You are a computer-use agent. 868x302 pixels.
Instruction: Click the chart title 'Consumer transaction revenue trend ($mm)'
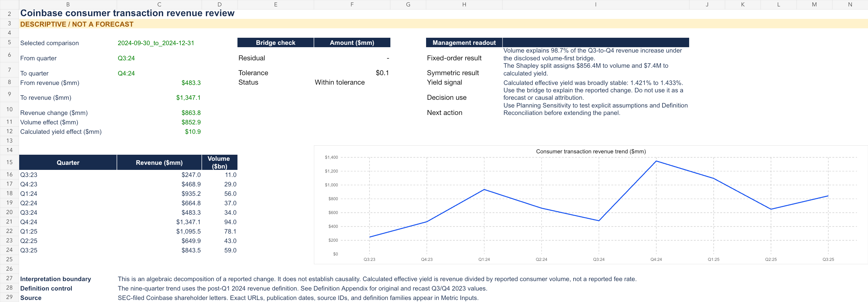(591, 152)
